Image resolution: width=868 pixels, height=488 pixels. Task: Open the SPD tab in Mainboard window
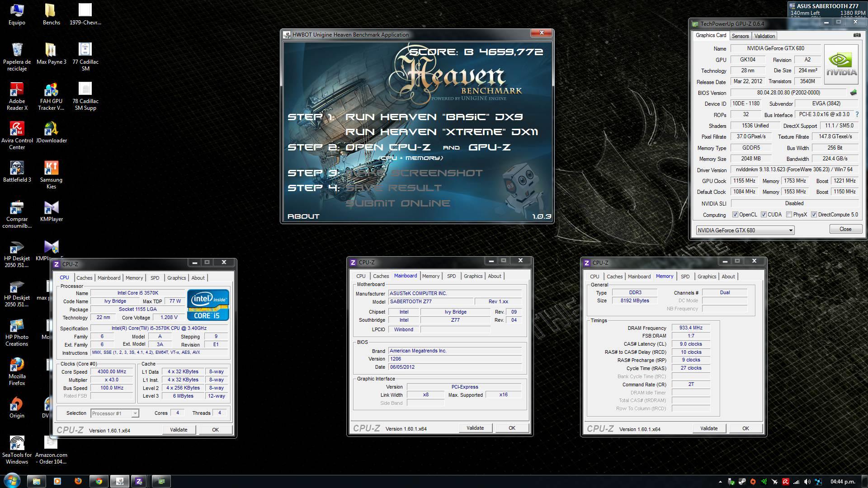click(x=451, y=276)
